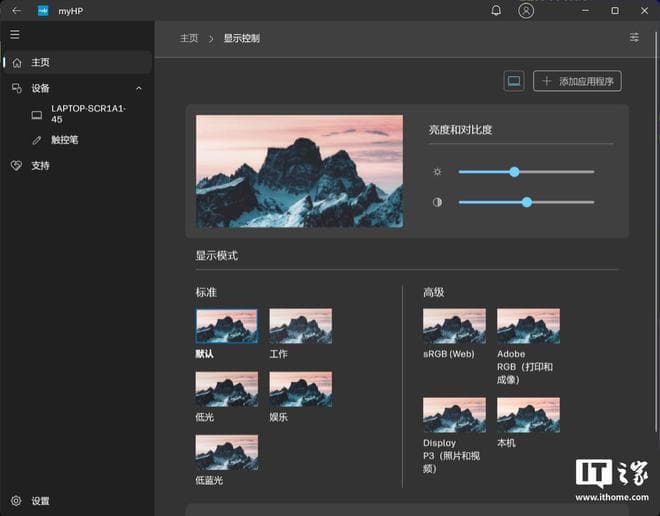
Task: Open the user account profile icon
Action: tap(526, 11)
